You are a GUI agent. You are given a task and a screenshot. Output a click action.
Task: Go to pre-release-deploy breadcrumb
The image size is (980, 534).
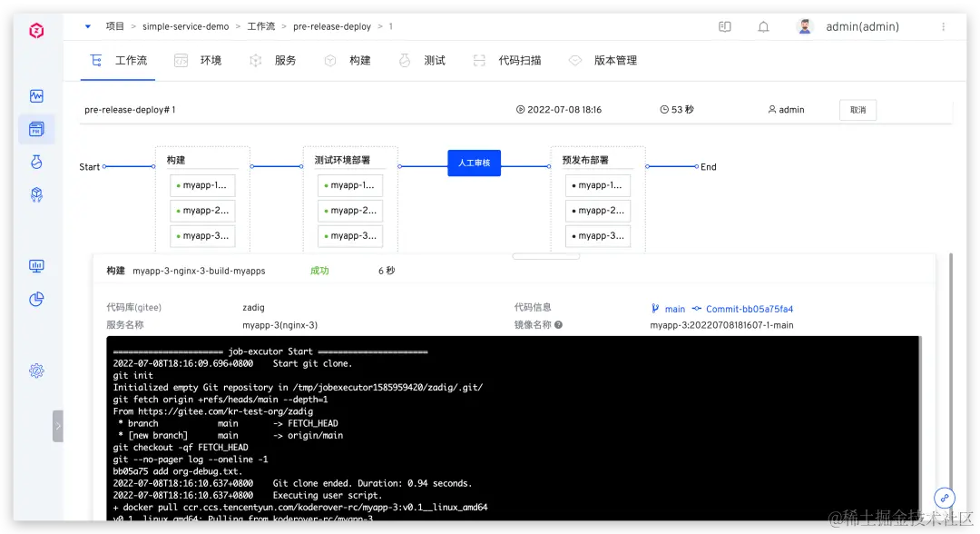click(x=332, y=26)
